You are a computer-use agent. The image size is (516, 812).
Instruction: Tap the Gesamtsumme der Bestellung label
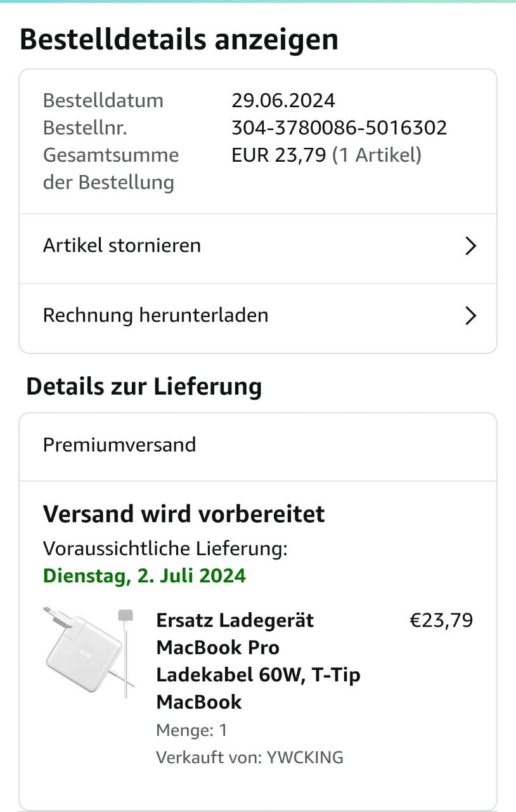pyautogui.click(x=110, y=169)
